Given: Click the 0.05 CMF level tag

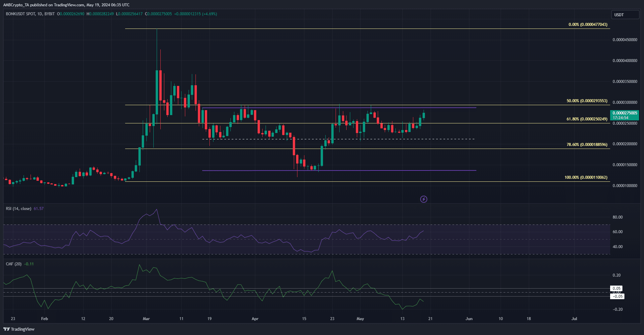Looking at the screenshot, I should [x=616, y=289].
